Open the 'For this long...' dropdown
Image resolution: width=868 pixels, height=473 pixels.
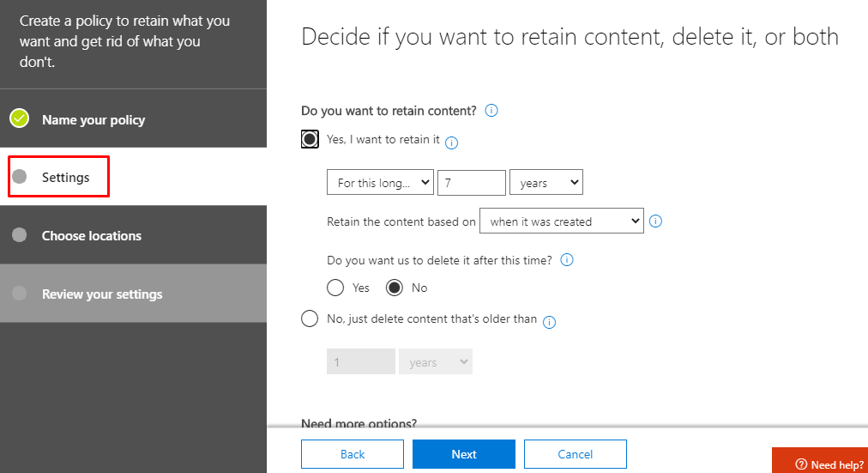(x=380, y=182)
